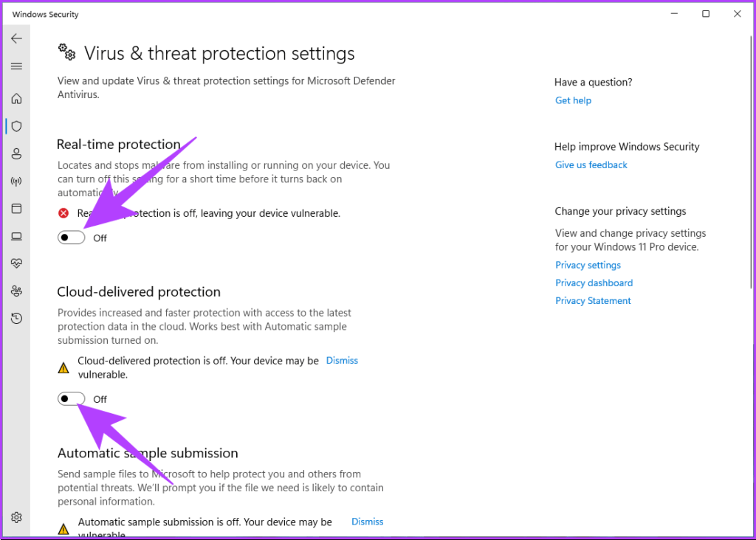Screen dimensions: 756x540
Task: Open Firewall & network protection icon
Action: click(x=16, y=181)
